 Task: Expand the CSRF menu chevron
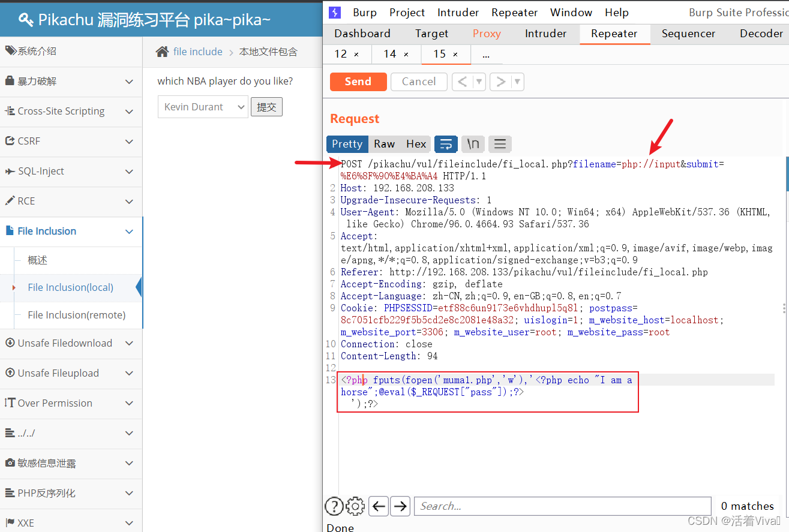pos(129,142)
